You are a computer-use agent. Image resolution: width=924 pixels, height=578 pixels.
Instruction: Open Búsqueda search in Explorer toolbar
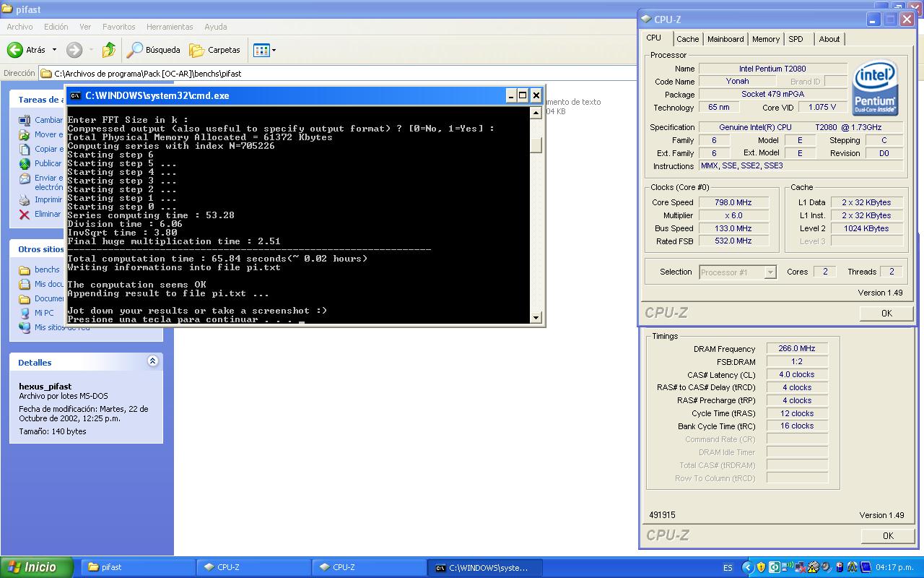point(154,50)
